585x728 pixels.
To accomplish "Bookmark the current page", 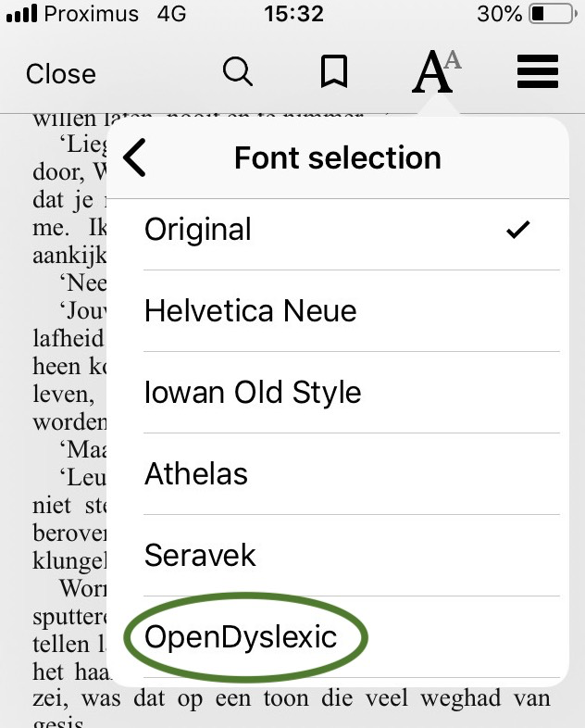I will [x=333, y=72].
